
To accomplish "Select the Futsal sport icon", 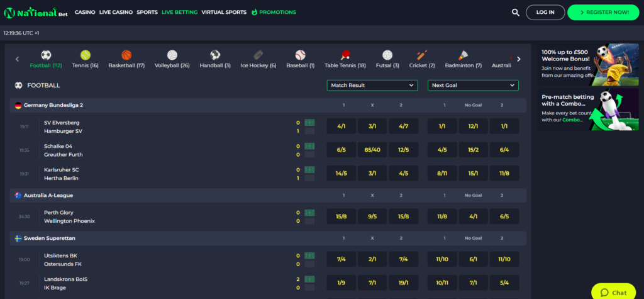I will (387, 55).
